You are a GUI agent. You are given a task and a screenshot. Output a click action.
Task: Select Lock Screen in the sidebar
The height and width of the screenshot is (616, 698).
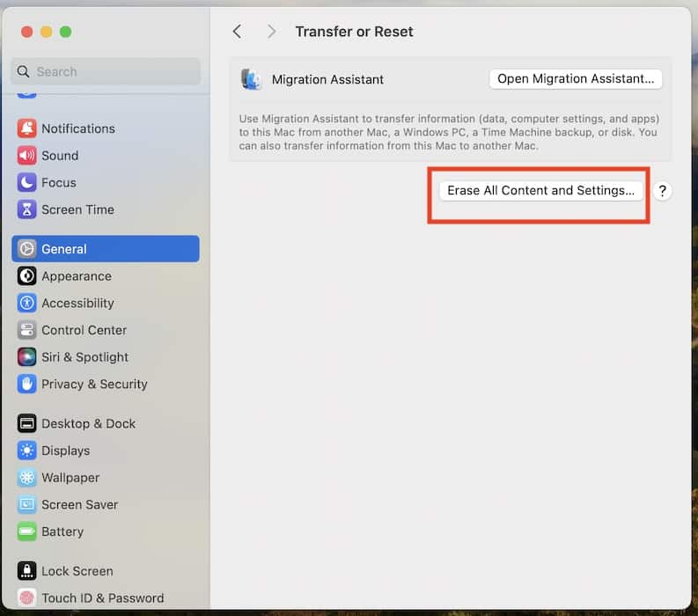click(77, 571)
